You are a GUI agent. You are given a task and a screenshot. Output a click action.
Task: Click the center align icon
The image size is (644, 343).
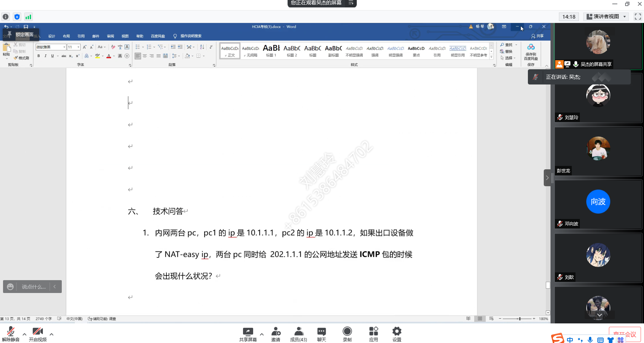145,56
